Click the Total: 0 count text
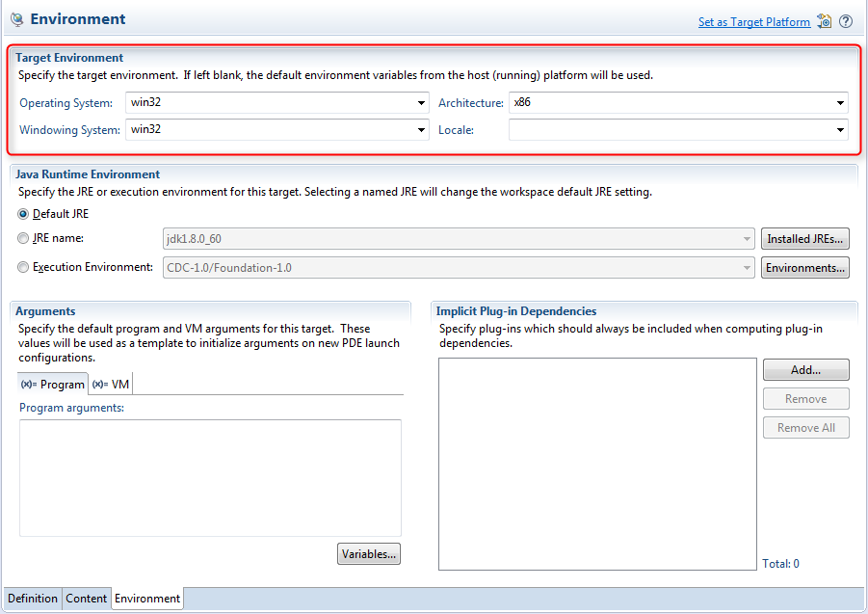The image size is (868, 614). click(x=780, y=564)
